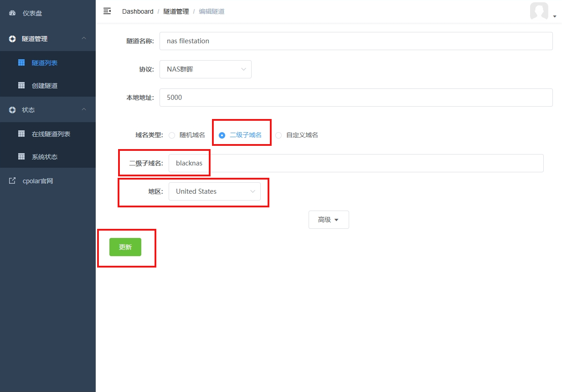Collapse the 状态 sidebar section chevron
Viewport: 562px width, 392px height.
click(x=84, y=110)
